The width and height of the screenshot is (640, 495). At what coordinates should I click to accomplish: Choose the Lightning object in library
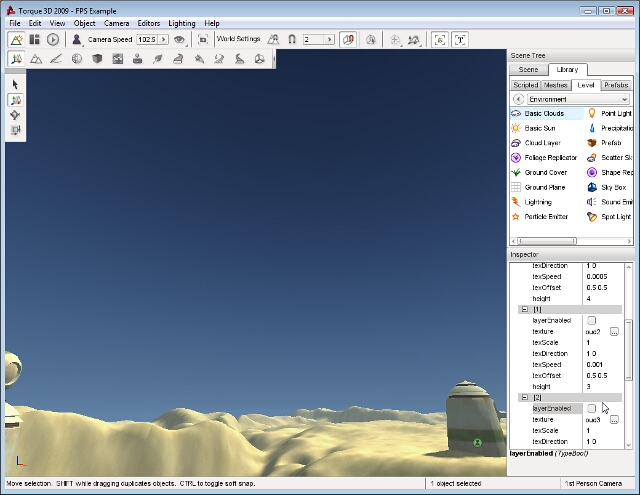538,202
